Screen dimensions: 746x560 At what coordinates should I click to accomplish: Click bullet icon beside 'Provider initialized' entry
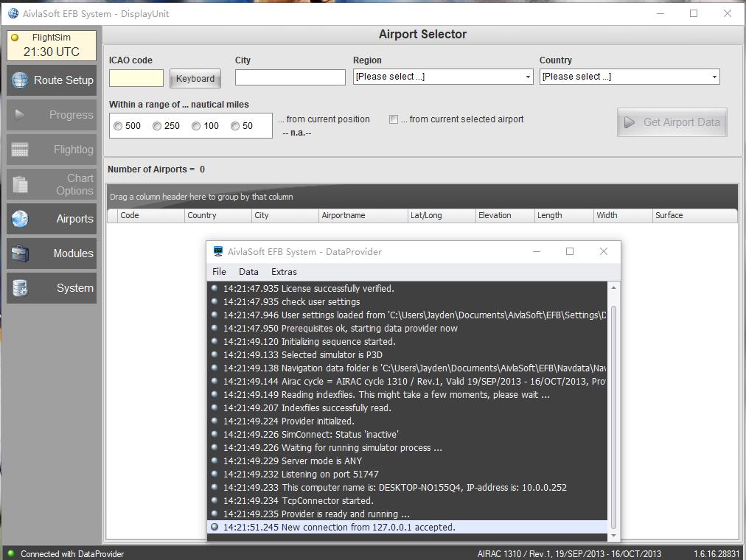215,421
